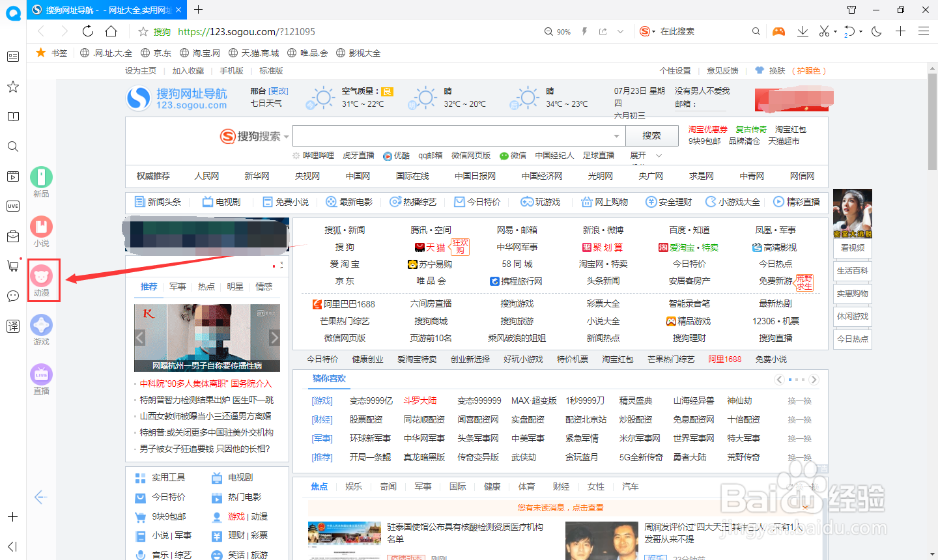Reload the page with the refresh icon
The height and width of the screenshot is (560, 938).
click(87, 30)
